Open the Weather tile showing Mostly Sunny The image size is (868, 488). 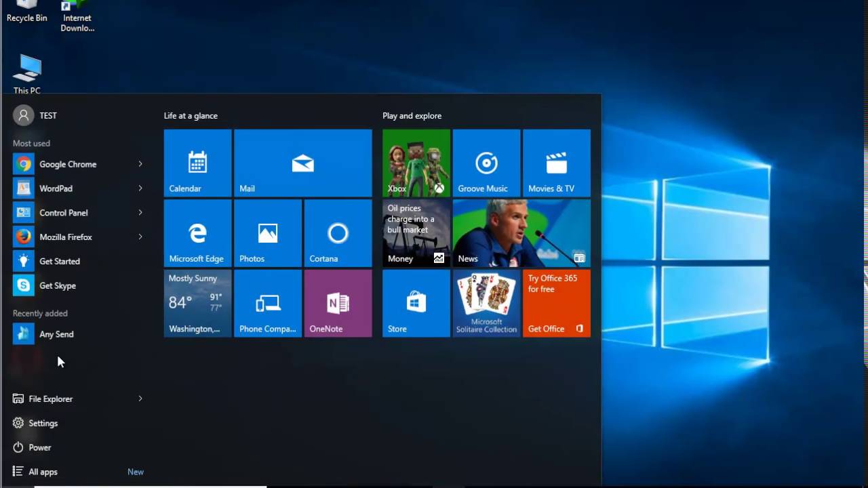point(197,303)
